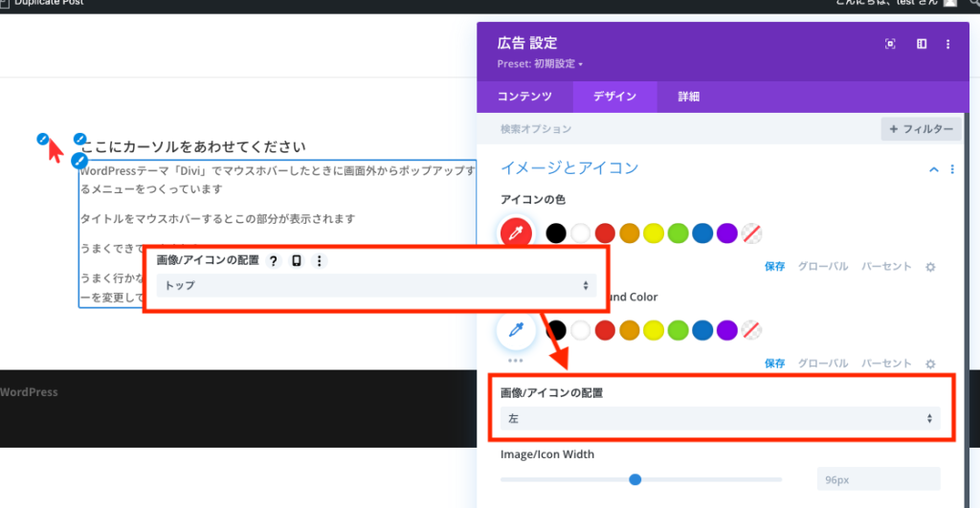Screen dimensions: 980x508
Task: Click the expand modal fullscreen icon
Action: (x=890, y=44)
